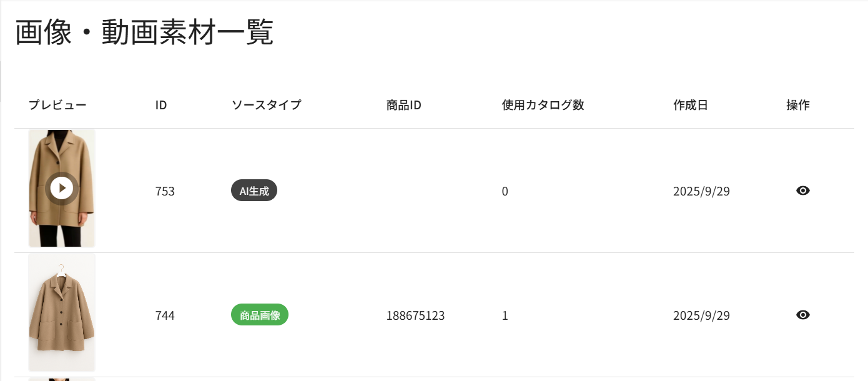This screenshot has height=381, width=868.
Task: Click the 2025/9/29 date in row 753
Action: point(701,191)
